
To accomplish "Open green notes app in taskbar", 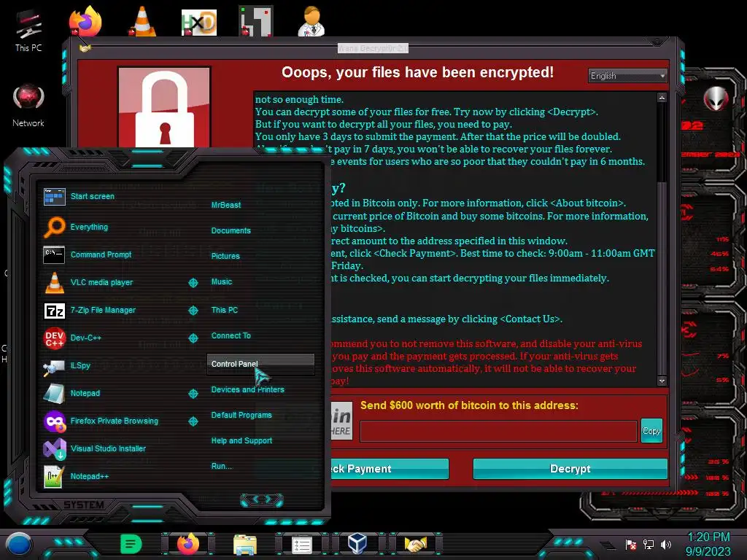I will 131,544.
